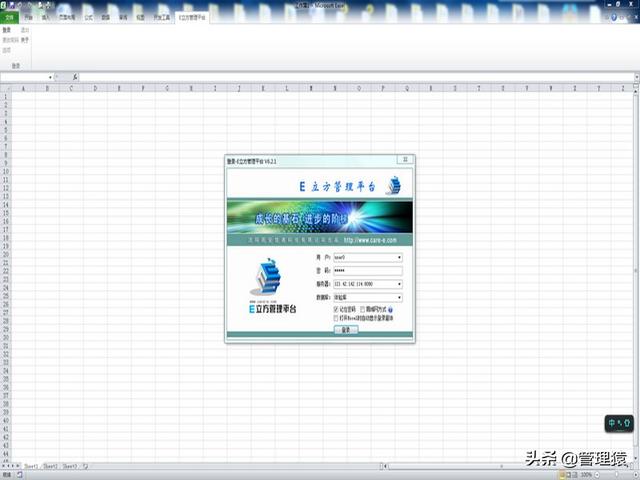Expand the formula bar arrow at far right
640x480 pixels.
636,77
